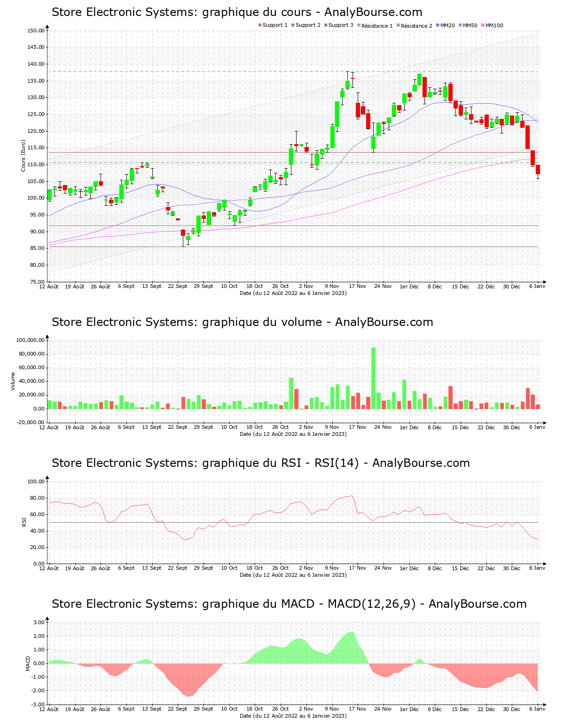The image size is (564, 728).
Task: Click '22 Sept' date on MACD chart axis
Action: [x=178, y=709]
